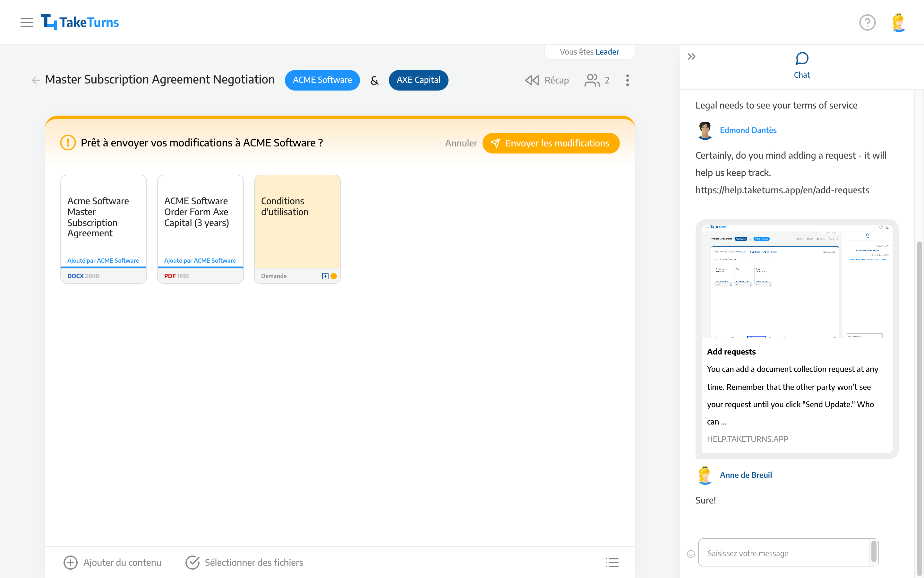Click the Leader role label
Viewport: 924px width, 578px height.
[x=607, y=52]
